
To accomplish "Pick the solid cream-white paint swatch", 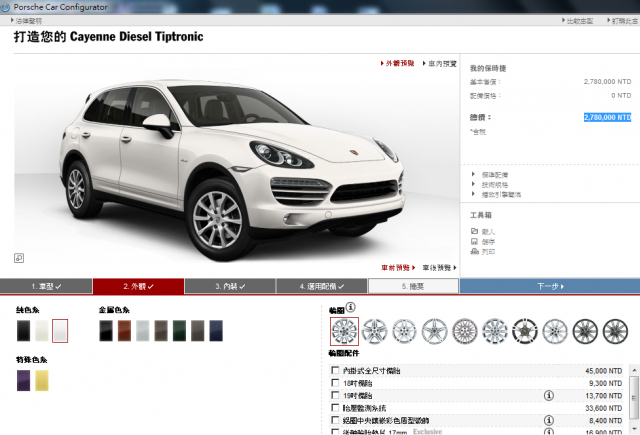I will point(42,331).
